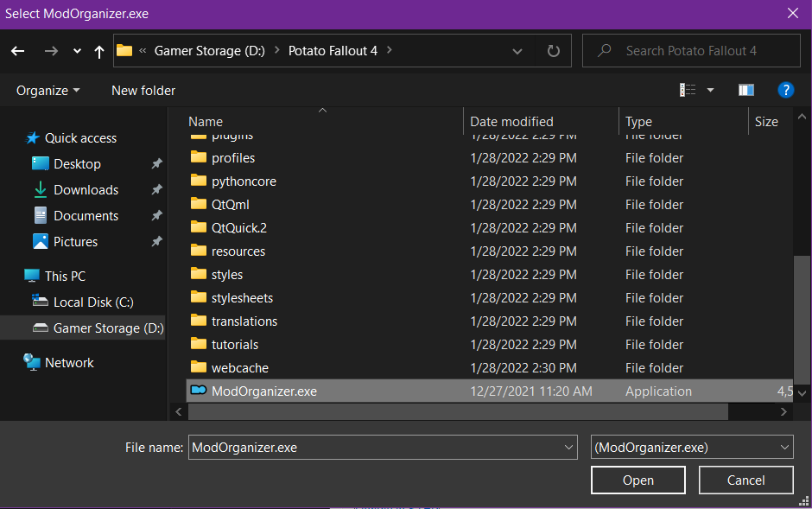
Task: Open Pictures in the sidebar
Action: [x=76, y=242]
